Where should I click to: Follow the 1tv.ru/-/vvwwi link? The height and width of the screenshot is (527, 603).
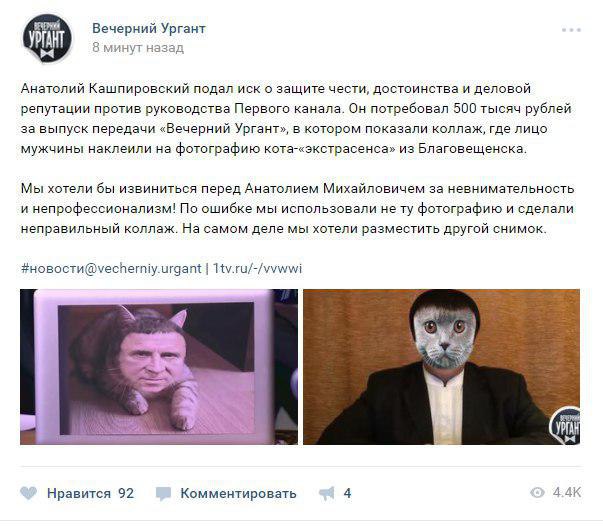[x=257, y=268]
